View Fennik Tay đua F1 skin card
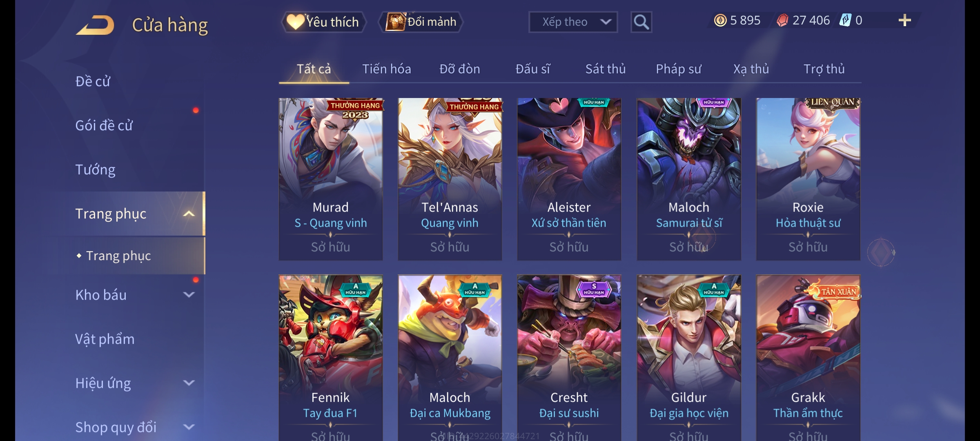The image size is (980, 441). 331,358
